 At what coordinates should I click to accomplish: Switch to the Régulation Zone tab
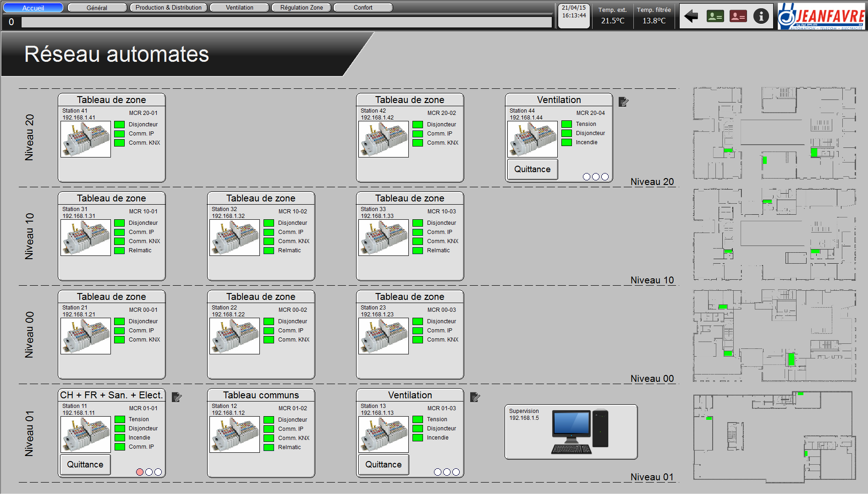pyautogui.click(x=302, y=8)
